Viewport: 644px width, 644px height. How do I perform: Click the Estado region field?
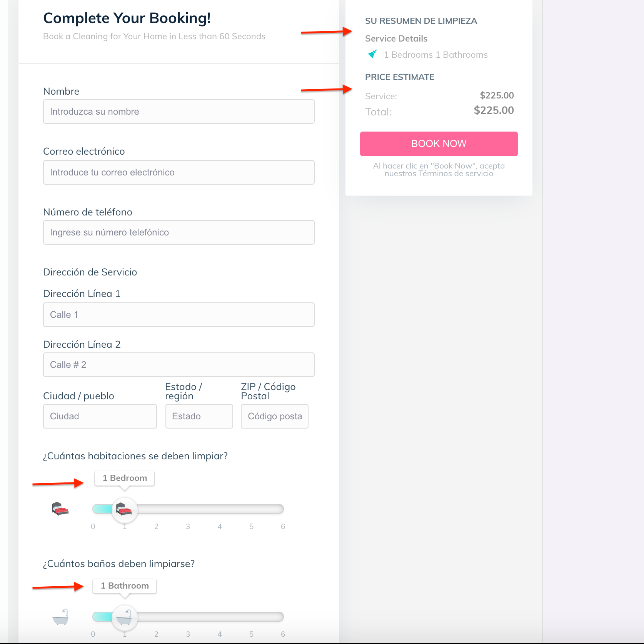(x=199, y=416)
